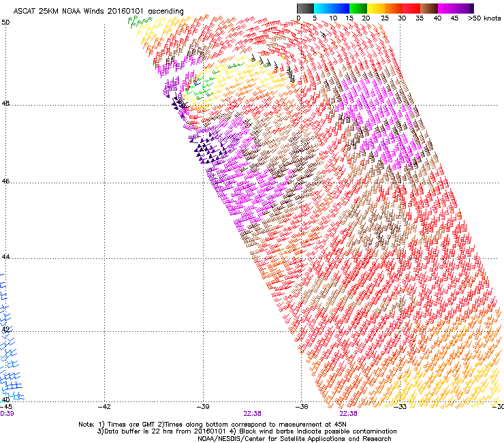Select the longitude label '-42'
The width and height of the screenshot is (504, 443).
point(104,407)
